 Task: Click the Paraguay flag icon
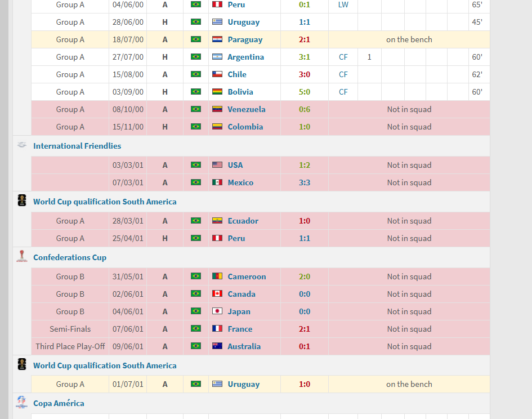pyautogui.click(x=217, y=39)
